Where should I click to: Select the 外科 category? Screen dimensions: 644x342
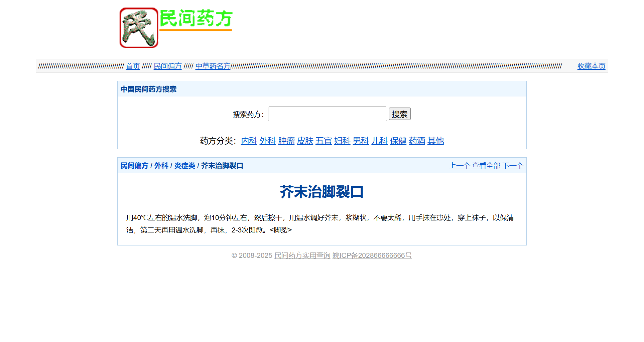(x=267, y=141)
